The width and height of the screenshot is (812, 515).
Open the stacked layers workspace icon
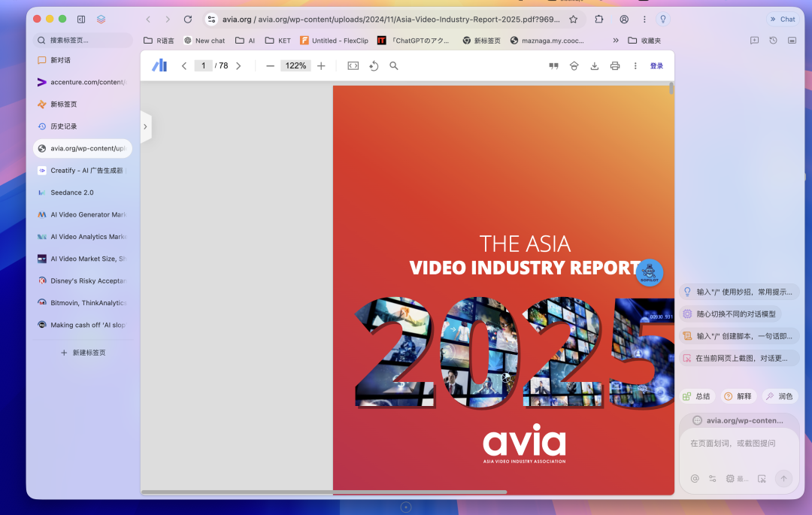(x=101, y=19)
